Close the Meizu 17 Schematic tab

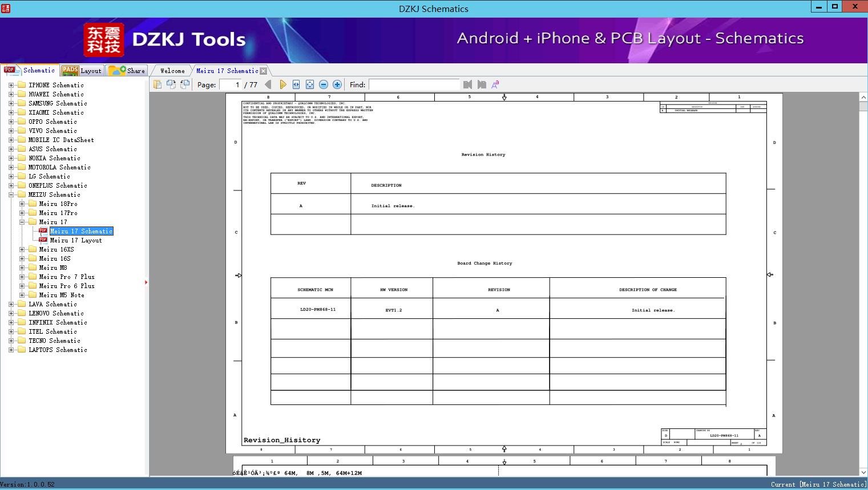click(x=263, y=71)
